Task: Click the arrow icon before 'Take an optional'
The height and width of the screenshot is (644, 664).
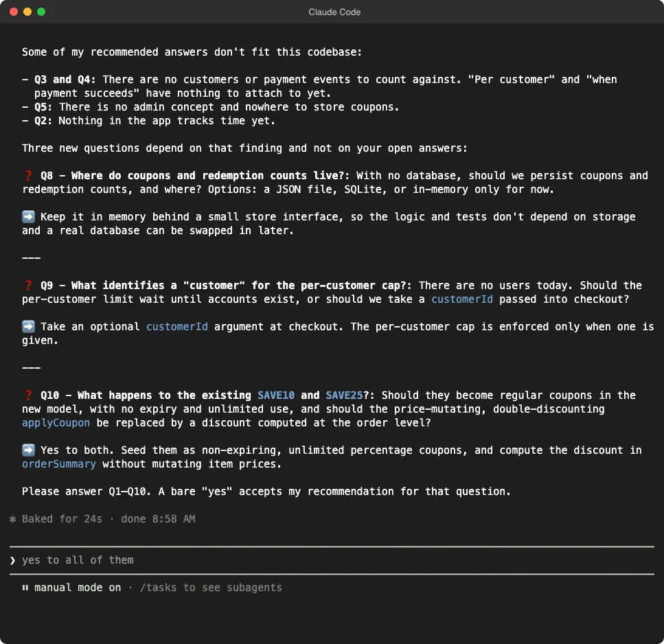Action: pyautogui.click(x=28, y=326)
